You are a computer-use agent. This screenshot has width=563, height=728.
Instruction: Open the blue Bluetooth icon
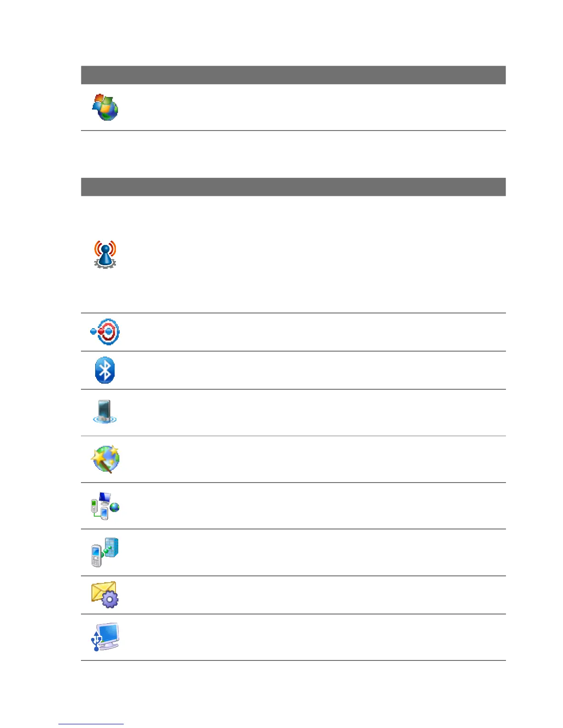point(105,370)
